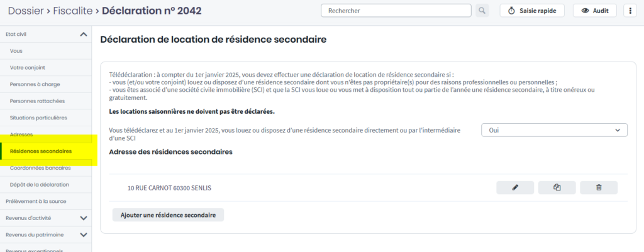The height and width of the screenshot is (252, 644).
Task: Open the three-dot more options menu
Action: 630,11
